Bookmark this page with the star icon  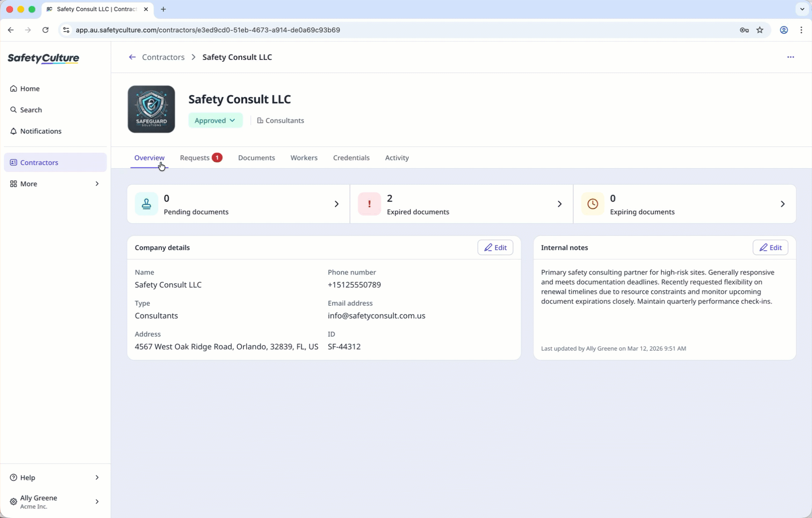(x=760, y=30)
